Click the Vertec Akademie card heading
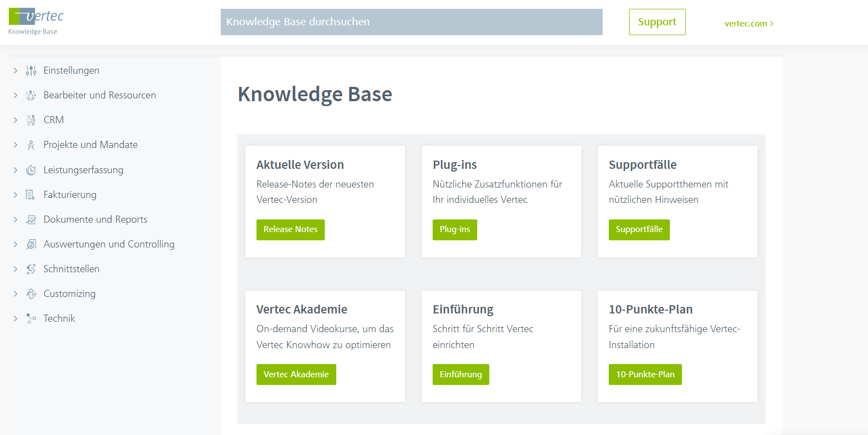The width and height of the screenshot is (868, 435). coord(302,309)
